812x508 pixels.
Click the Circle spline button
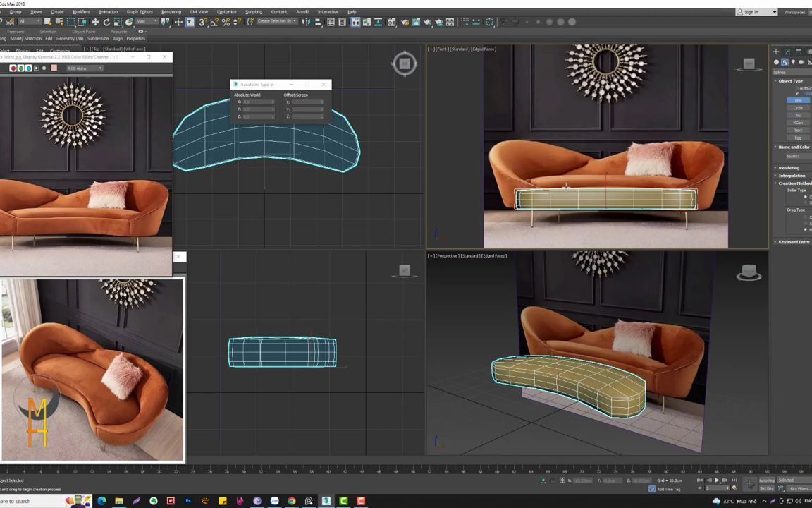click(799, 108)
